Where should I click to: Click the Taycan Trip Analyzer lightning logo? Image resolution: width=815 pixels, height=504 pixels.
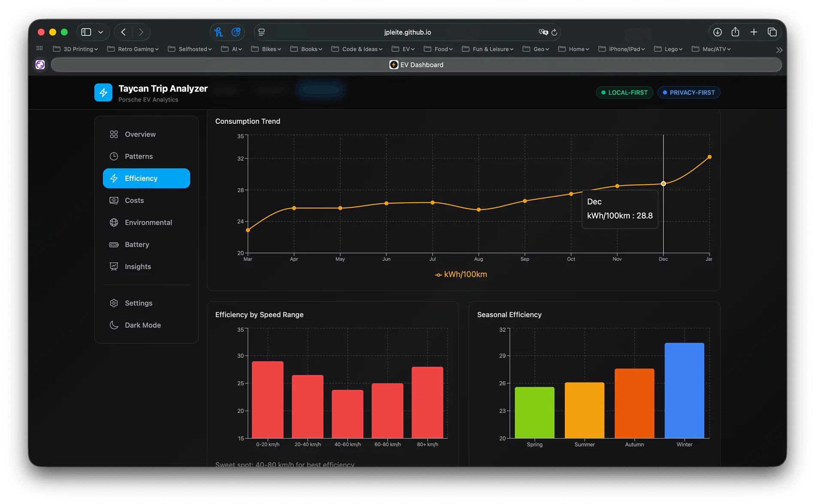(103, 92)
